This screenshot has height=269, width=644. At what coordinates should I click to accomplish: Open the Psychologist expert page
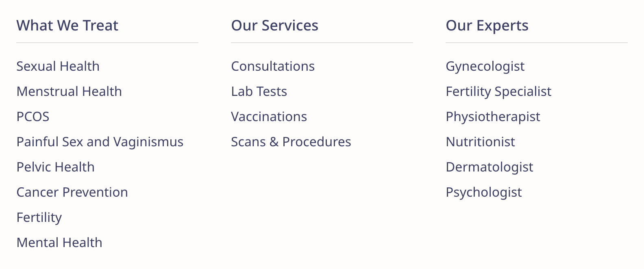484,192
